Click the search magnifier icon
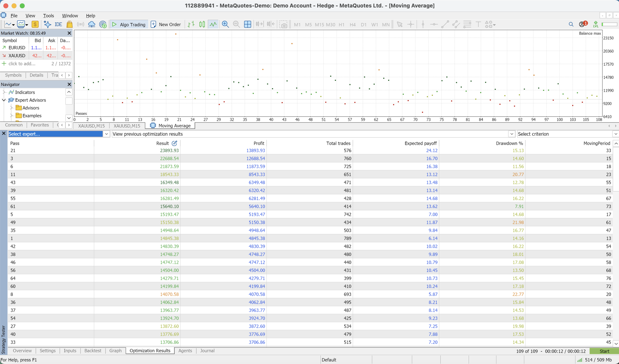This screenshot has width=619, height=364. tap(571, 24)
